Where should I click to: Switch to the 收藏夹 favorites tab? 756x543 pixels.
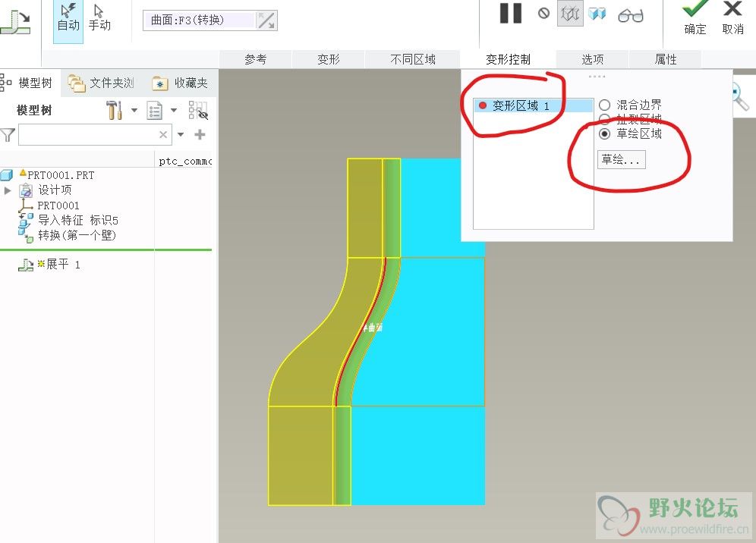pos(181,83)
